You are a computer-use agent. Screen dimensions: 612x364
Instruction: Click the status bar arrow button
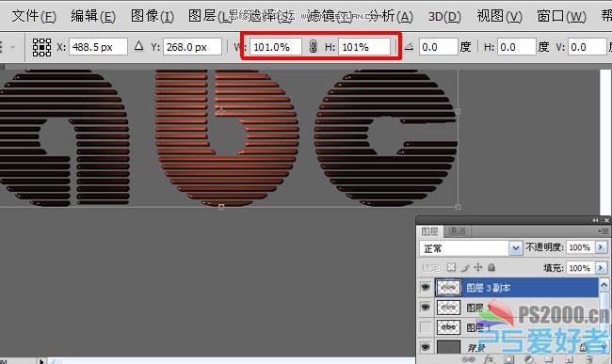coord(41,361)
